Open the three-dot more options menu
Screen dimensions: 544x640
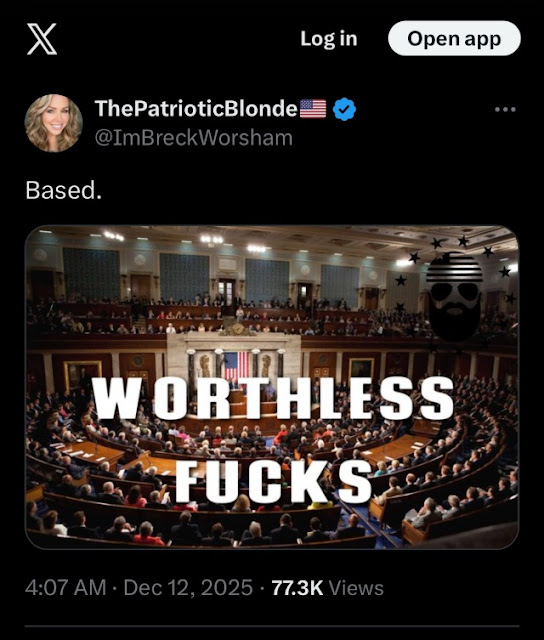point(505,109)
